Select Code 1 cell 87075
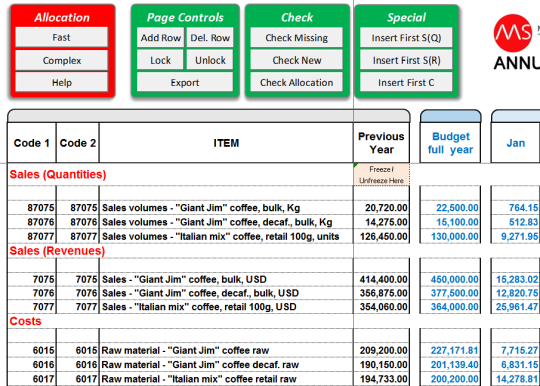This screenshot has height=386, width=540. click(32, 208)
